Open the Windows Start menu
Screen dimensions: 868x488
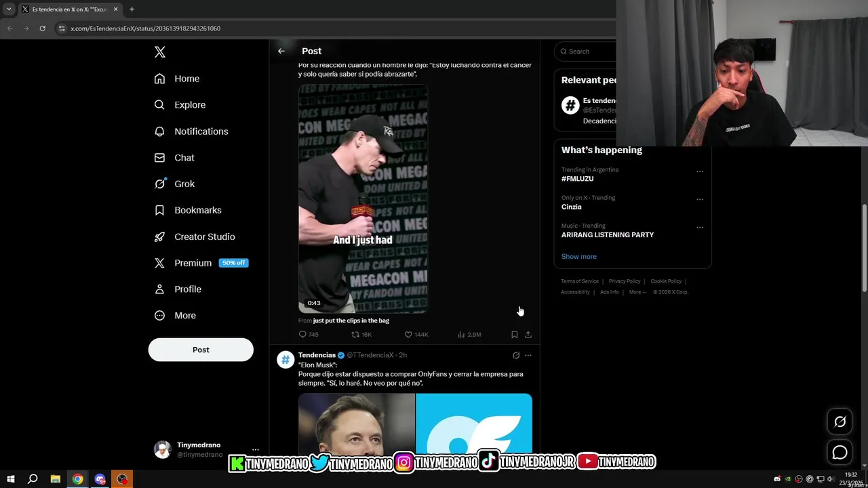point(11,479)
